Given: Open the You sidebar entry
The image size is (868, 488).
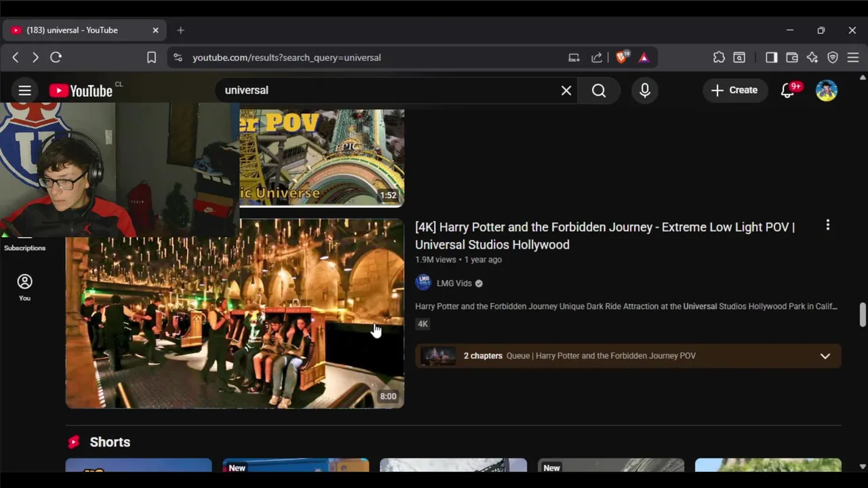Looking at the screenshot, I should [x=24, y=287].
